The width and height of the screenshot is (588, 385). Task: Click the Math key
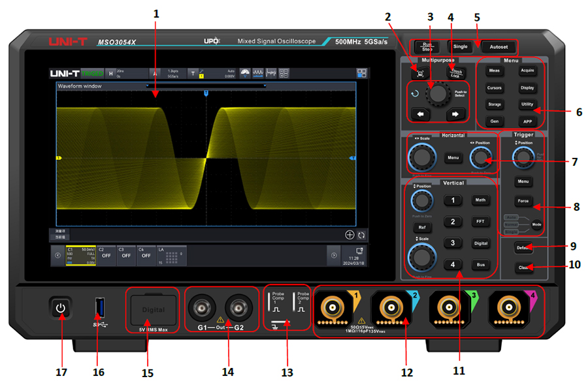pyautogui.click(x=480, y=200)
